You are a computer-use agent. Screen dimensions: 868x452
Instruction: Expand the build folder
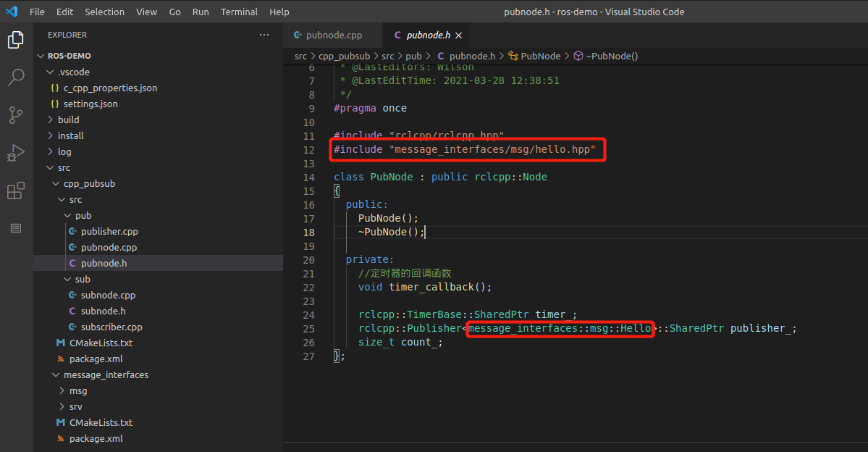pos(159,120)
